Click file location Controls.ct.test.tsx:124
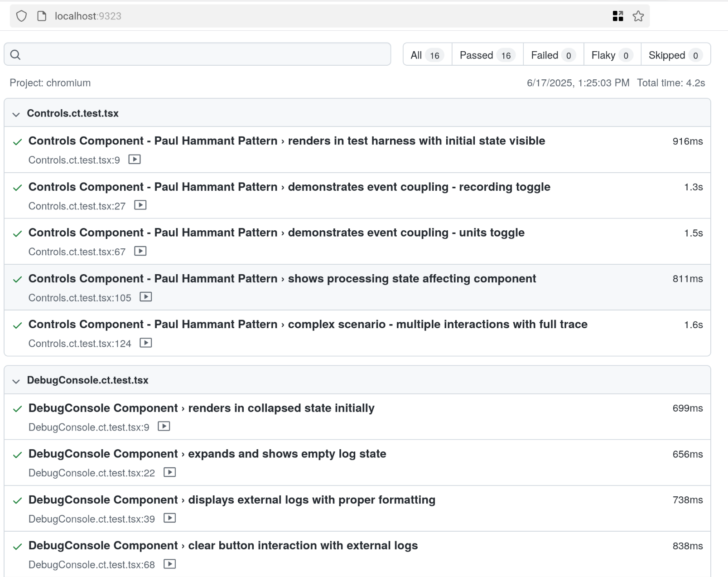Viewport: 728px width, 577px height. pyautogui.click(x=80, y=344)
